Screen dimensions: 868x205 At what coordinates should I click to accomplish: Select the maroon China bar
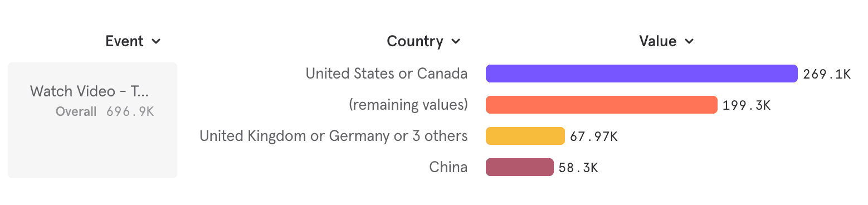coord(520,167)
